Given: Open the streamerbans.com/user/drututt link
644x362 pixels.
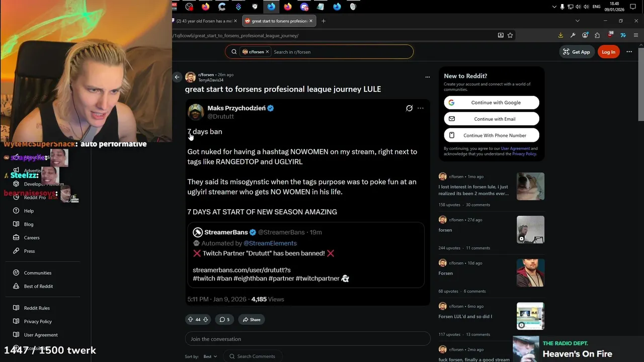Looking at the screenshot, I should (242, 270).
